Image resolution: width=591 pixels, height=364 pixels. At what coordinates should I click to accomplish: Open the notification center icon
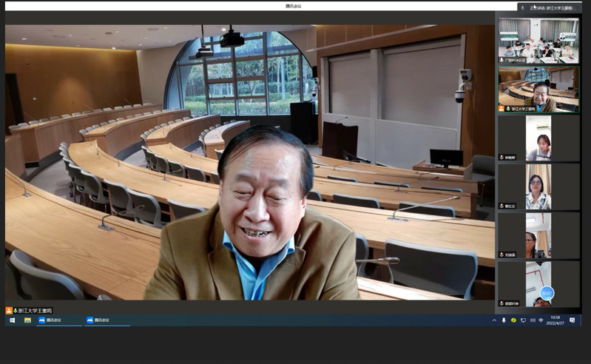(577, 320)
